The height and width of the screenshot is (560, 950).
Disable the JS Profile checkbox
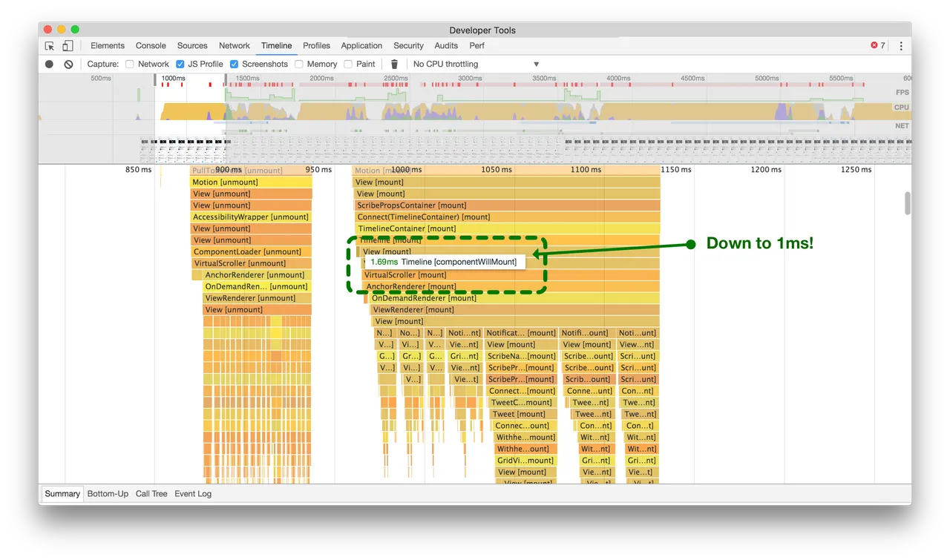[x=180, y=64]
